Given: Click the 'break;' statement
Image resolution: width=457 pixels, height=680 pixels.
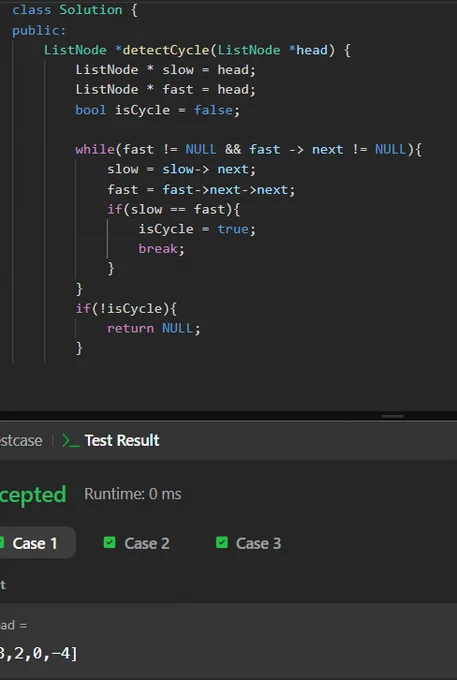Looking at the screenshot, I should (x=161, y=249).
